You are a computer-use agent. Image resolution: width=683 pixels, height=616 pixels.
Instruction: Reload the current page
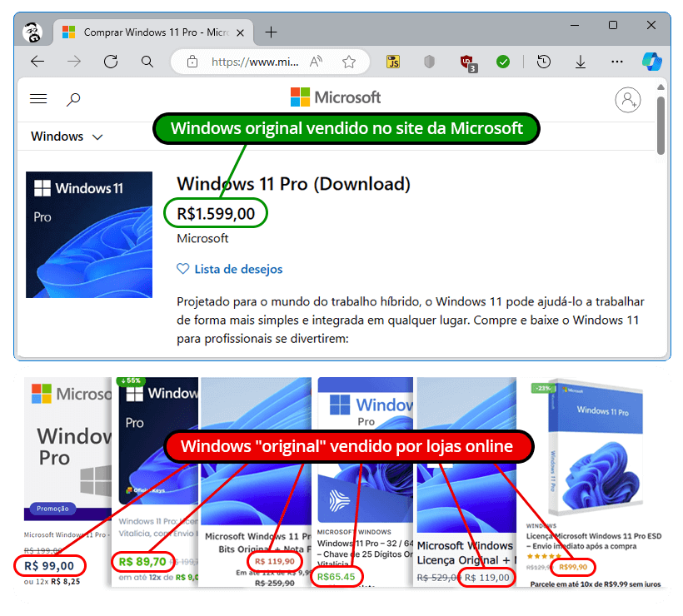click(x=111, y=62)
